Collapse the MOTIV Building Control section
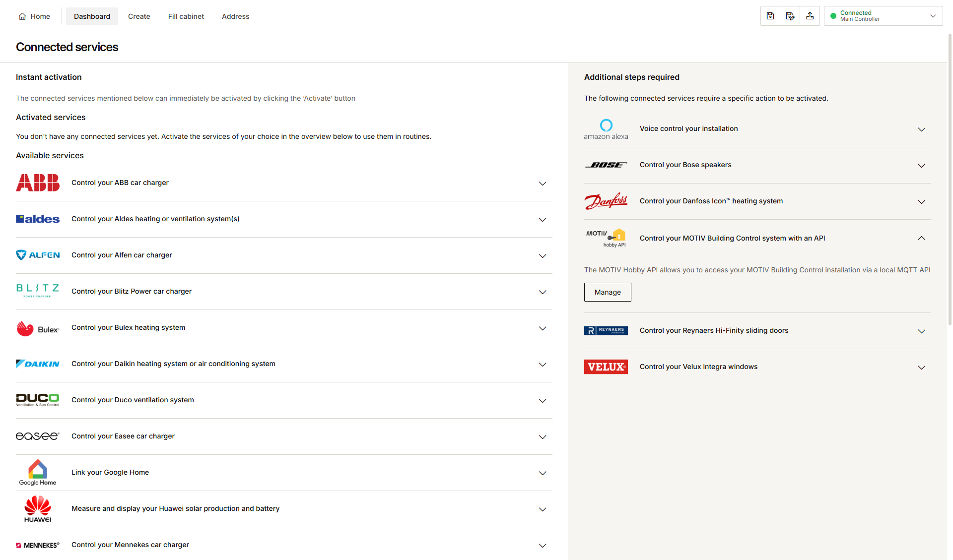 pos(922,238)
